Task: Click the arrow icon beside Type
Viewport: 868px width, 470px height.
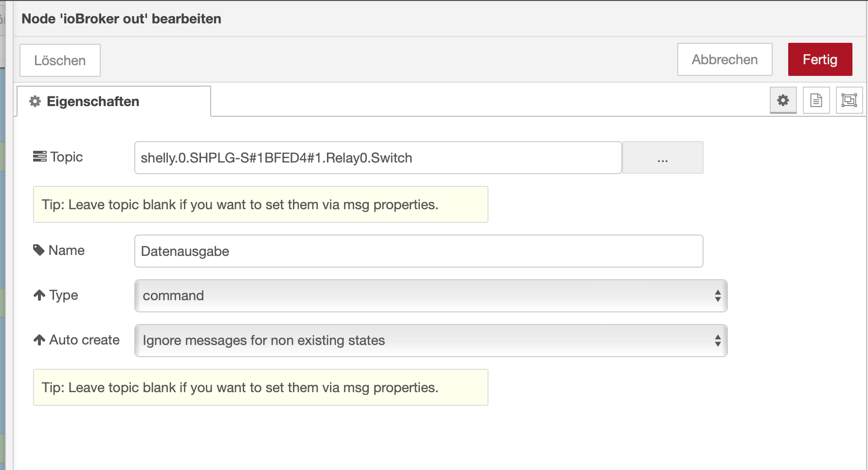Action: coord(39,295)
